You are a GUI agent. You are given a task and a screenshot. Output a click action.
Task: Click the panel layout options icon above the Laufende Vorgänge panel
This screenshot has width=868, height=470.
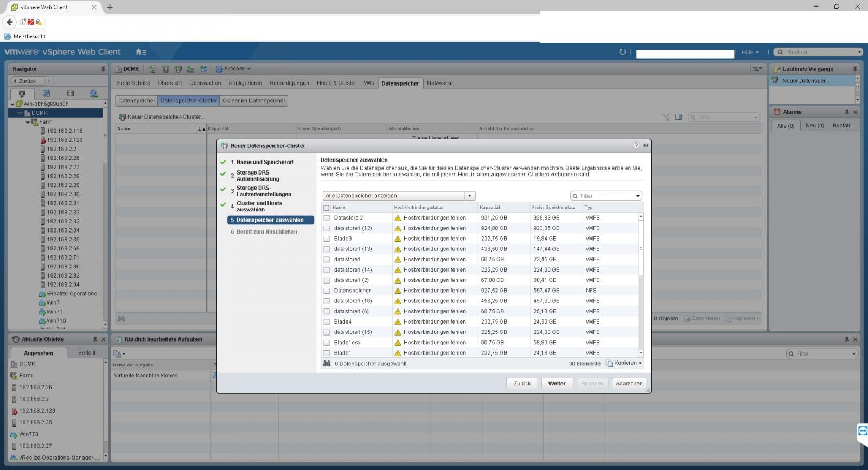click(757, 69)
